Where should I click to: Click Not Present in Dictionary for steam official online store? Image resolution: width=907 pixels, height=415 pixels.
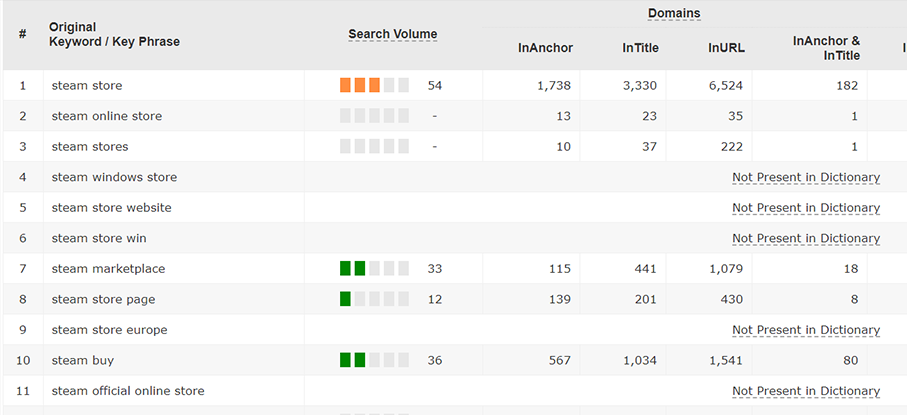tap(805, 391)
